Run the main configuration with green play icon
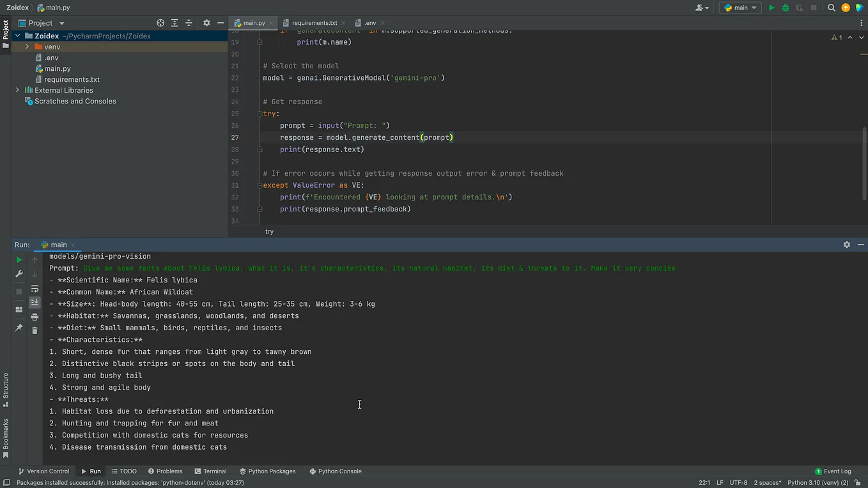 click(771, 8)
